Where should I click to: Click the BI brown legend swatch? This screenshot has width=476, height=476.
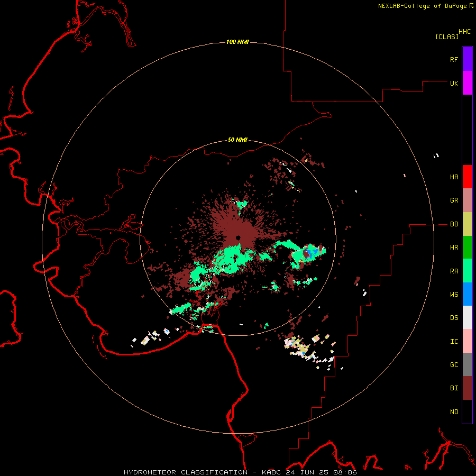(x=467, y=388)
